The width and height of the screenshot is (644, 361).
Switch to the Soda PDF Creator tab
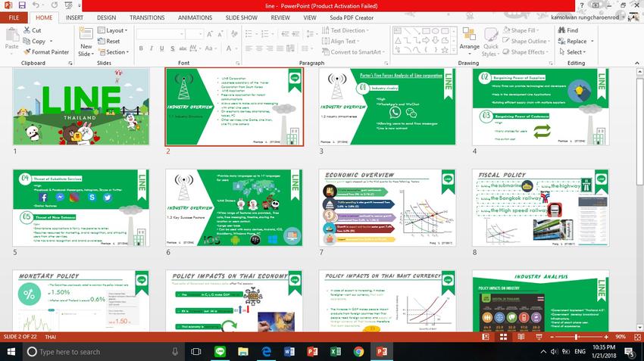[352, 17]
